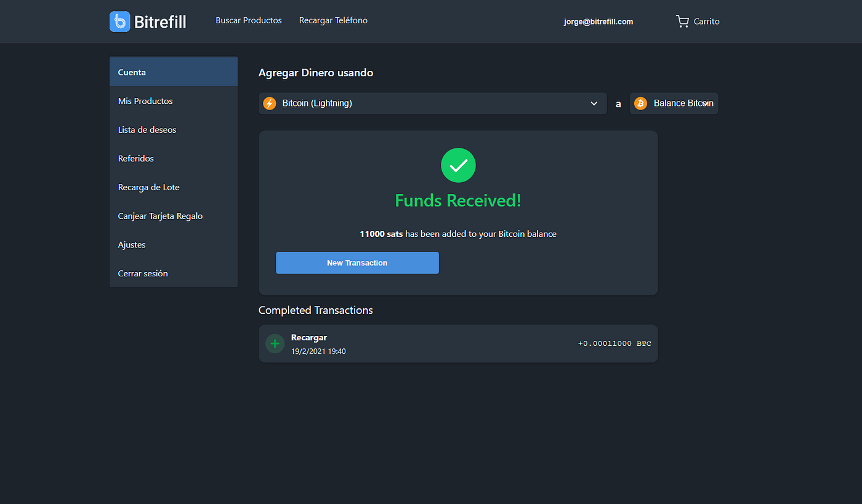Open the Recargar Teléfono menu item
Image resolution: width=862 pixels, height=504 pixels.
click(333, 20)
